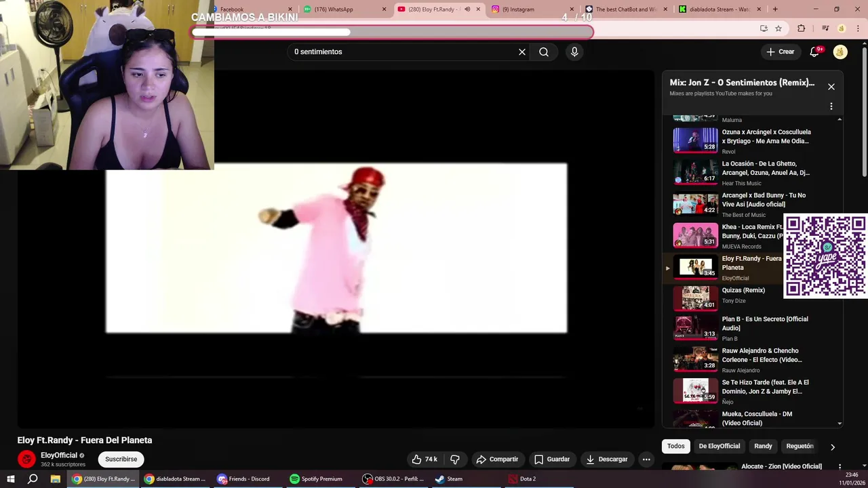Switch to the diabladota Stream tab
868x488 pixels.
pyautogui.click(x=719, y=9)
